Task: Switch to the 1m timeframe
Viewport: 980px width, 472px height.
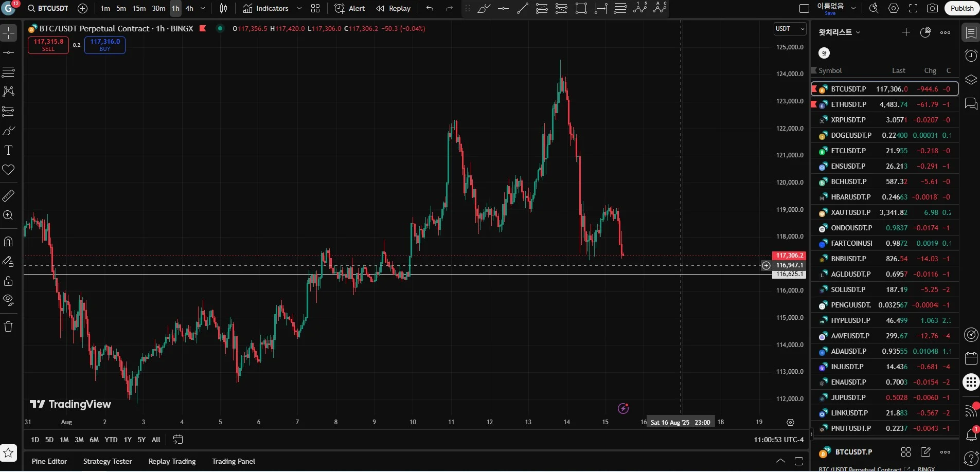Action: click(105, 8)
